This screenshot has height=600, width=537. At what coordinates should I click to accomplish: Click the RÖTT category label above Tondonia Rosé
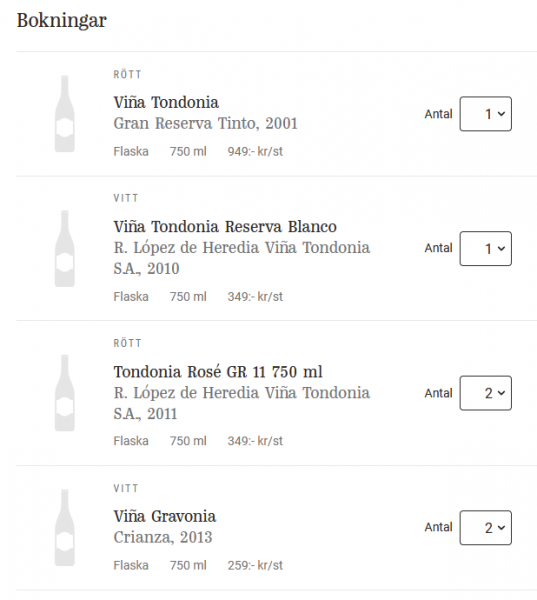(127, 343)
